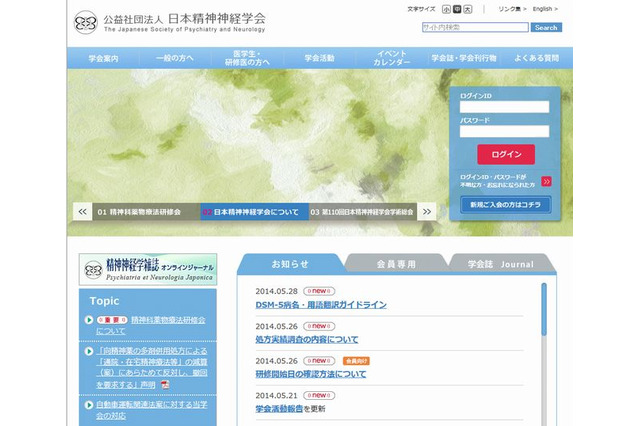Open 学会活動報告 link
This screenshot has height=426, width=640.
(279, 409)
